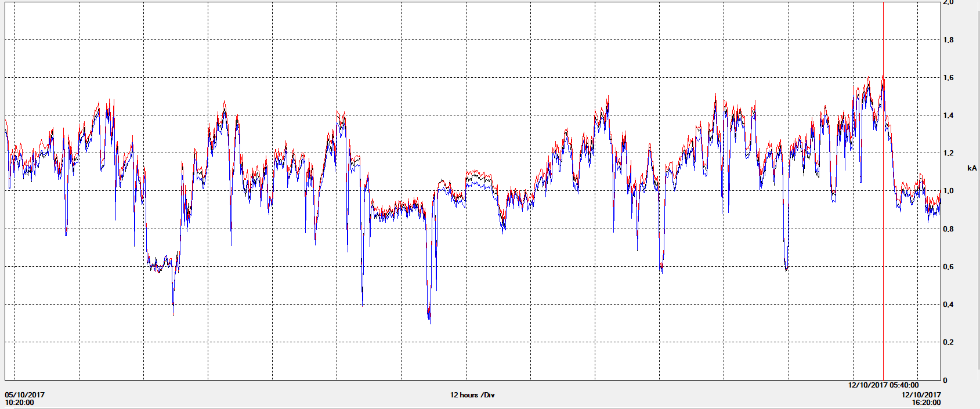The height and width of the screenshot is (409, 980).
Task: Click the 0,8 value on the Y axis
Action: click(x=948, y=229)
